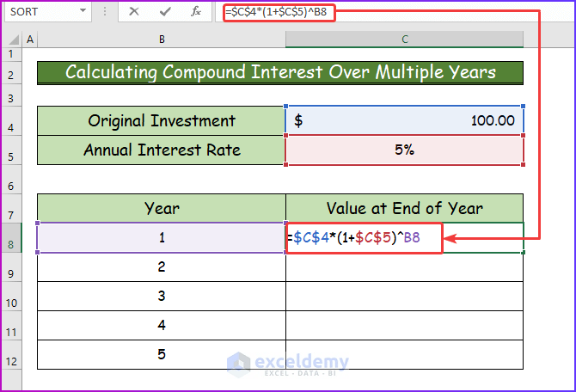Click the in-cell formula in C8
Viewport: 576px width, 392px height.
353,238
